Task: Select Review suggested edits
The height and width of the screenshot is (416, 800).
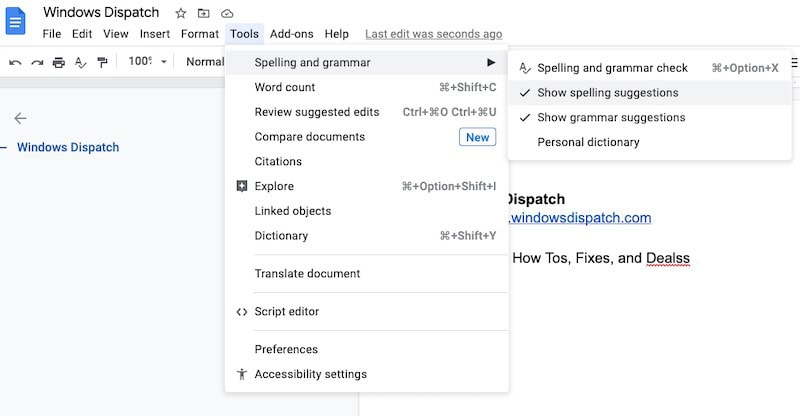Action: point(366,112)
